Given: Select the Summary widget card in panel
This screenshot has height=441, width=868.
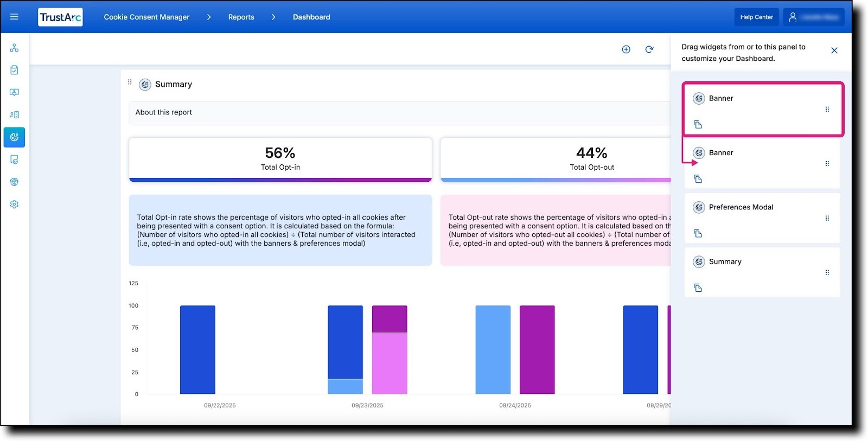Looking at the screenshot, I should [762, 272].
